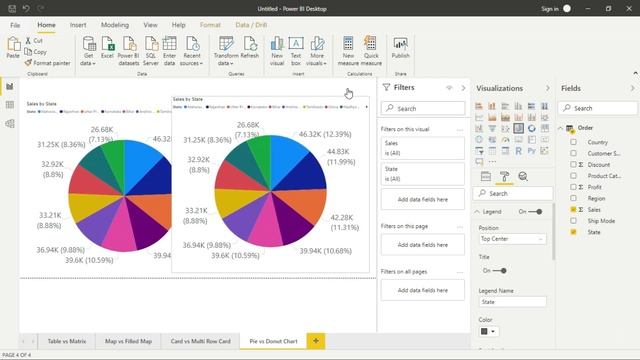640x360 pixels.
Task: Refresh the queries
Action: pos(250,47)
